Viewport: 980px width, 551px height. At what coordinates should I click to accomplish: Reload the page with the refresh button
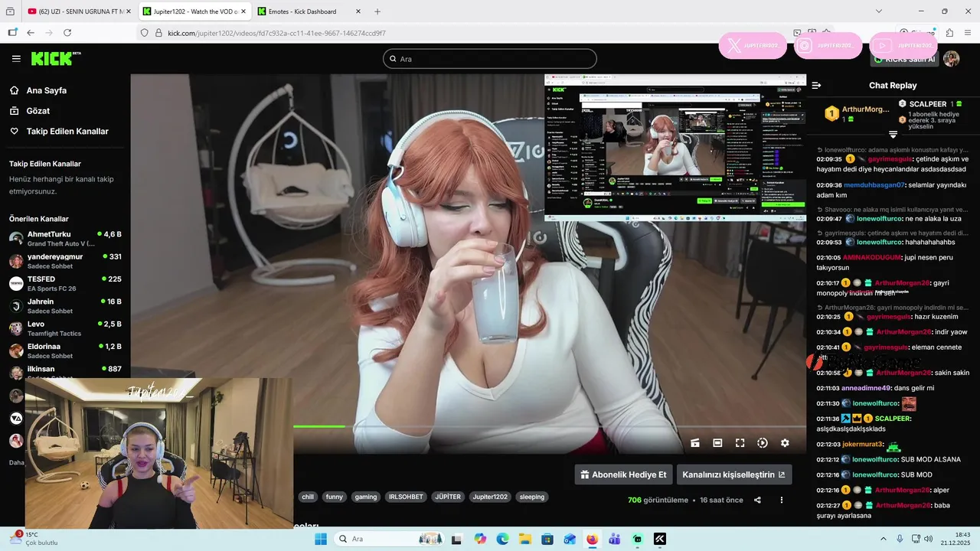(67, 33)
